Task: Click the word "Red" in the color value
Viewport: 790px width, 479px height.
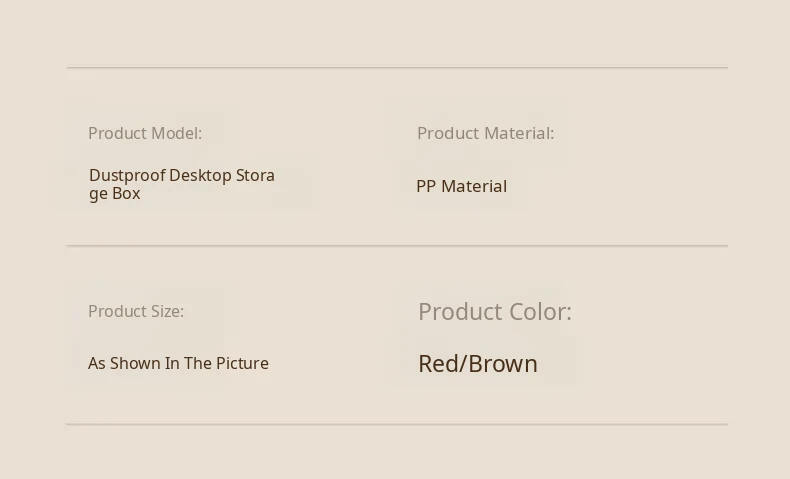Action: tap(439, 363)
